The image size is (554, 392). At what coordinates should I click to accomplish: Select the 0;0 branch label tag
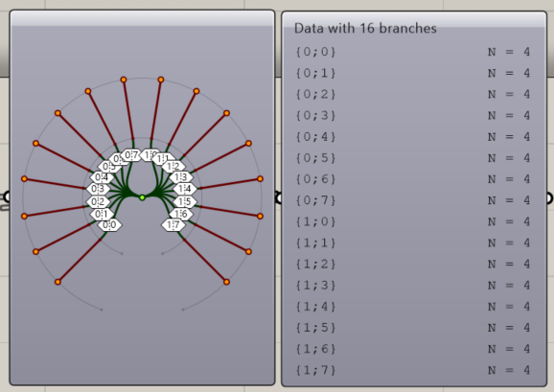click(109, 225)
